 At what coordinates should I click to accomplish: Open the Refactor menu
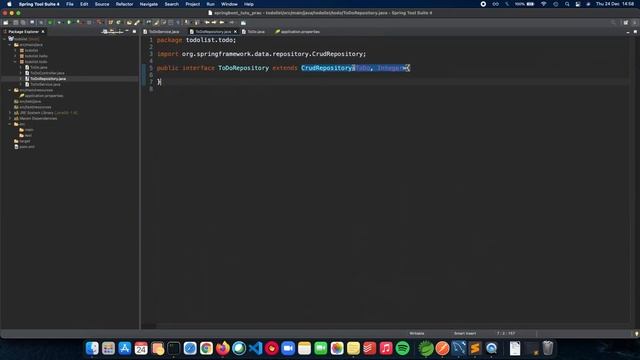pyautogui.click(x=124, y=4)
